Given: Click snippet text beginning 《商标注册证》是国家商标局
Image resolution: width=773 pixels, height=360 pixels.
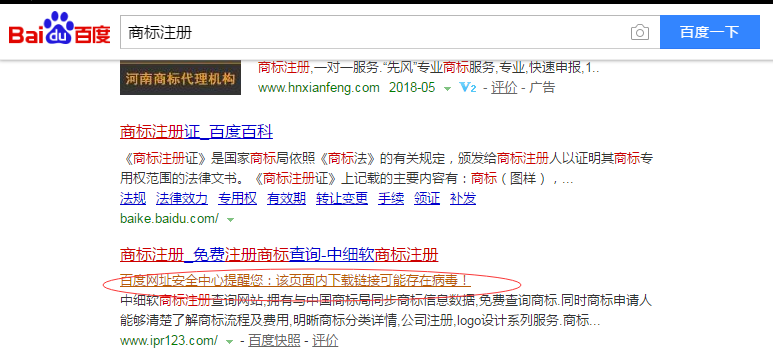Looking at the screenshot, I should click(x=386, y=168).
